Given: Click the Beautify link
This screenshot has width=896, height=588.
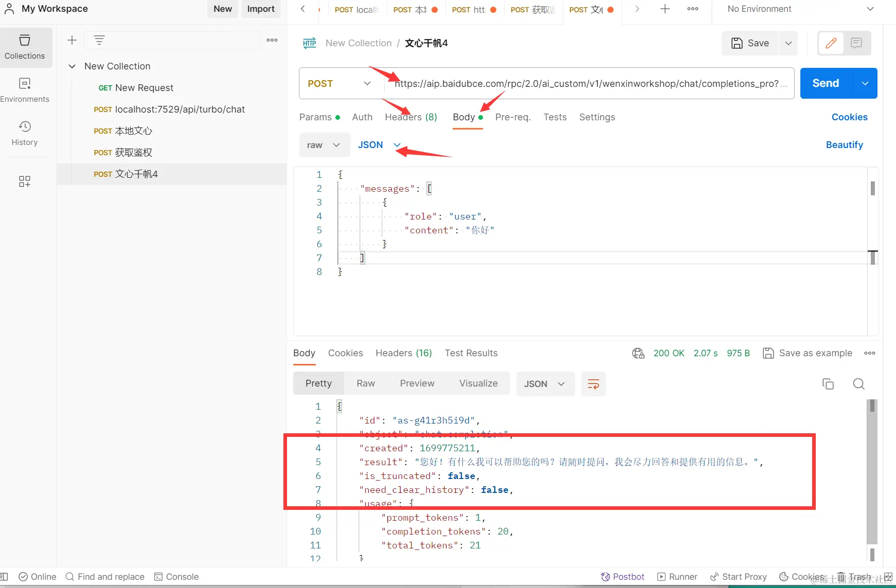Looking at the screenshot, I should [x=845, y=145].
